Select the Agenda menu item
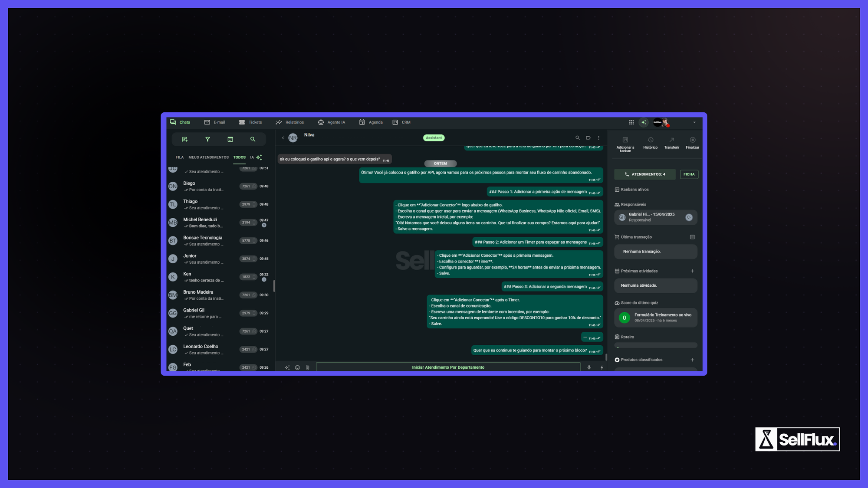868x488 pixels. [371, 122]
